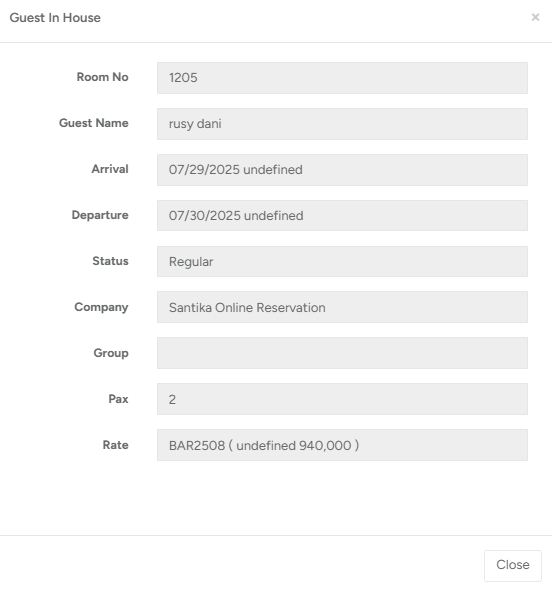
Task: Click the Guest Name field 'rusy dani'
Action: click(342, 124)
